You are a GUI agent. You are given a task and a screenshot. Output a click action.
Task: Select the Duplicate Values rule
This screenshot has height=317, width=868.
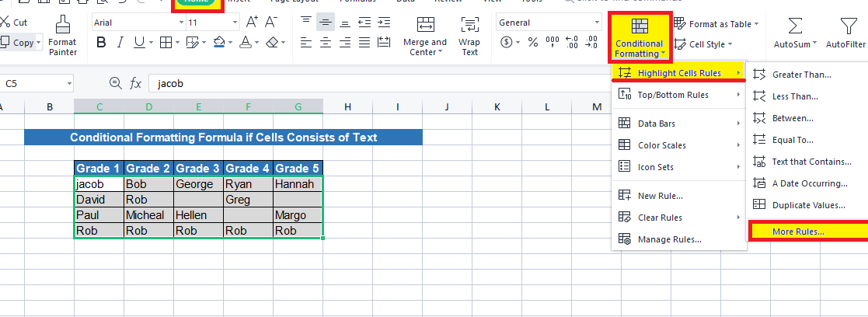[x=807, y=204]
